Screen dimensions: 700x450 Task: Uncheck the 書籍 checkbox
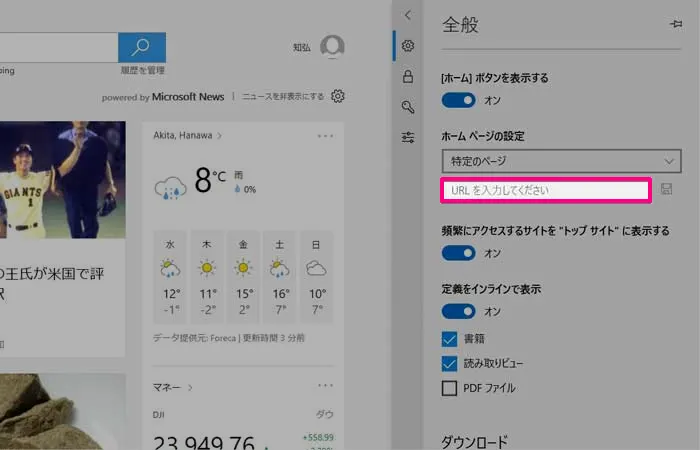(449, 339)
